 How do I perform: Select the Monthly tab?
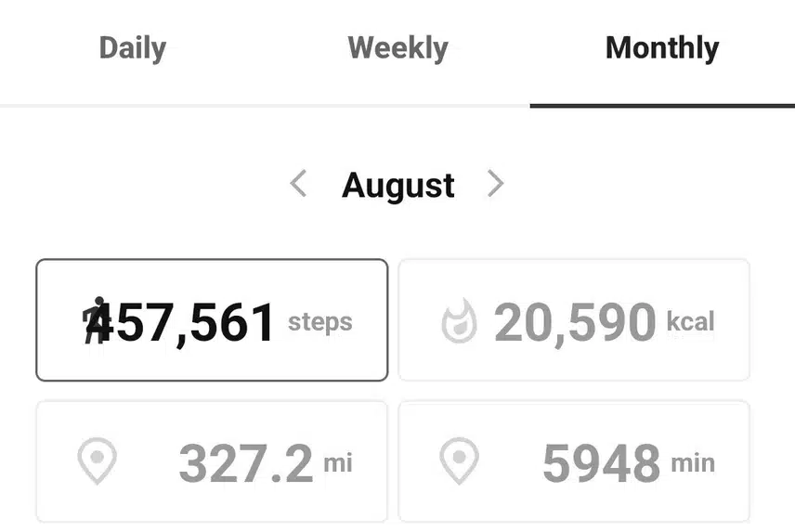(661, 48)
